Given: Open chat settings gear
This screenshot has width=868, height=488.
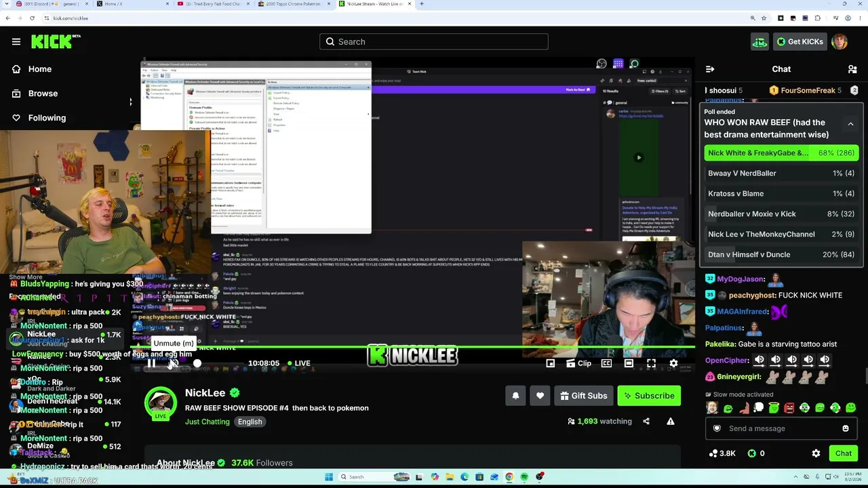Looking at the screenshot, I should pos(816,453).
